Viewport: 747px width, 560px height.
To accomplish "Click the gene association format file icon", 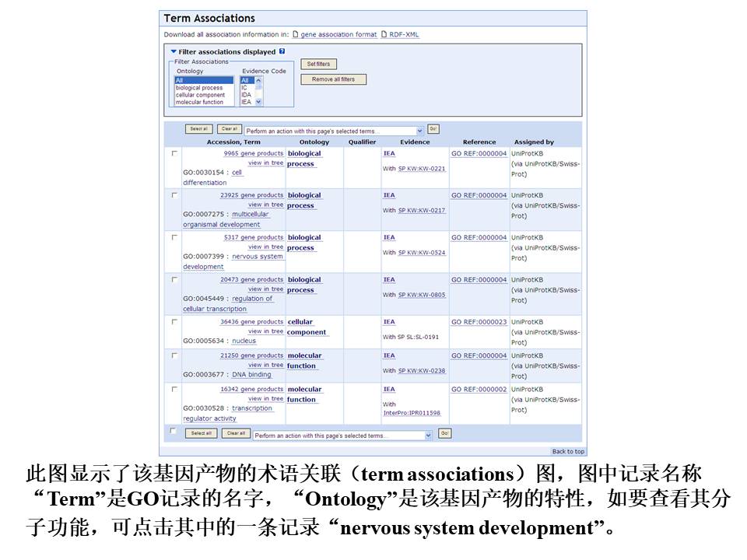I will coord(295,35).
